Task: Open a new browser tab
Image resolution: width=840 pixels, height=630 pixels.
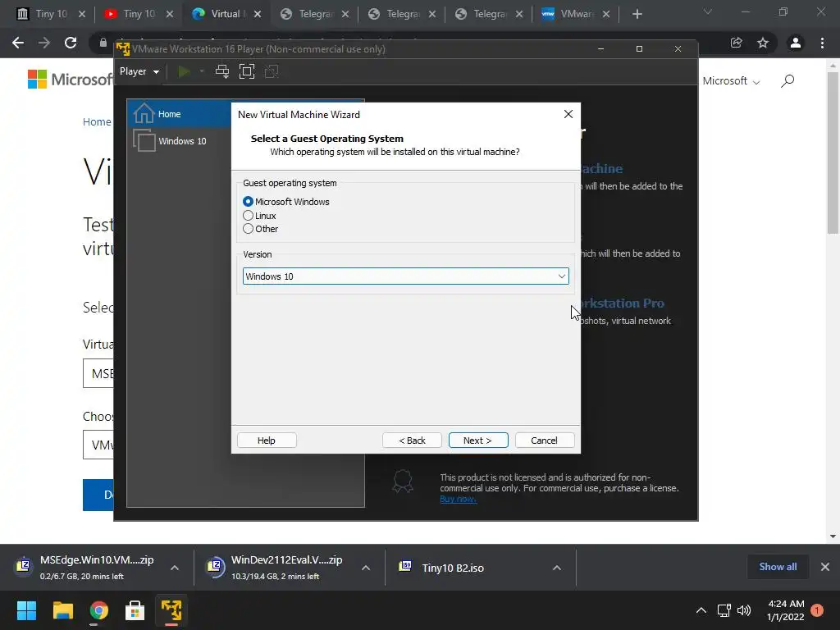Action: [637, 14]
